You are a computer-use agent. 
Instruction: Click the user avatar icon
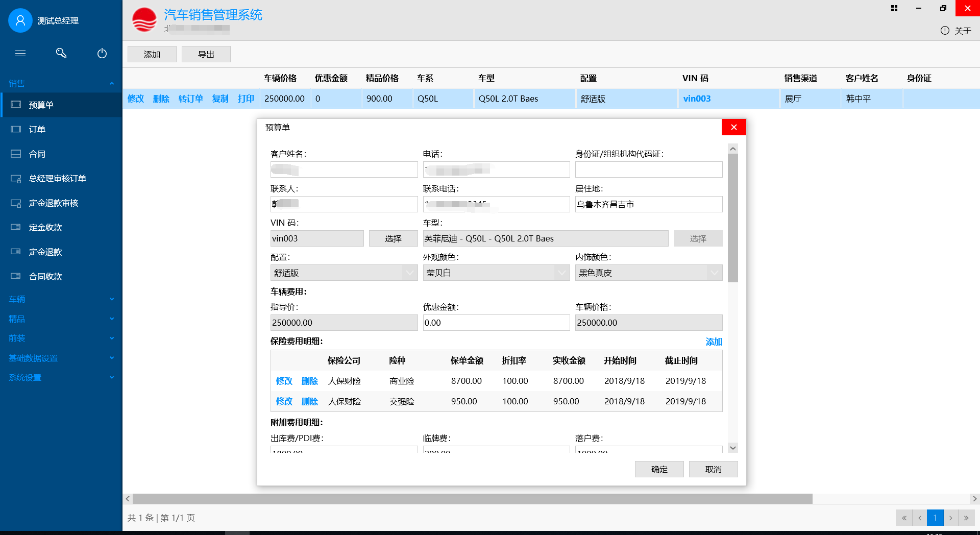point(20,20)
